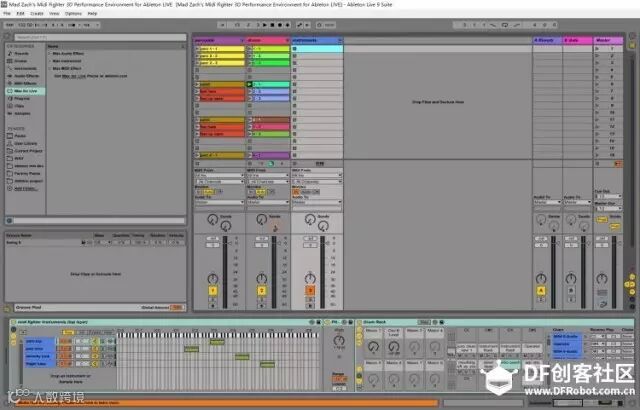The height and width of the screenshot is (410, 640).
Task: Select the Instruments category in browser
Action: [x=25, y=68]
